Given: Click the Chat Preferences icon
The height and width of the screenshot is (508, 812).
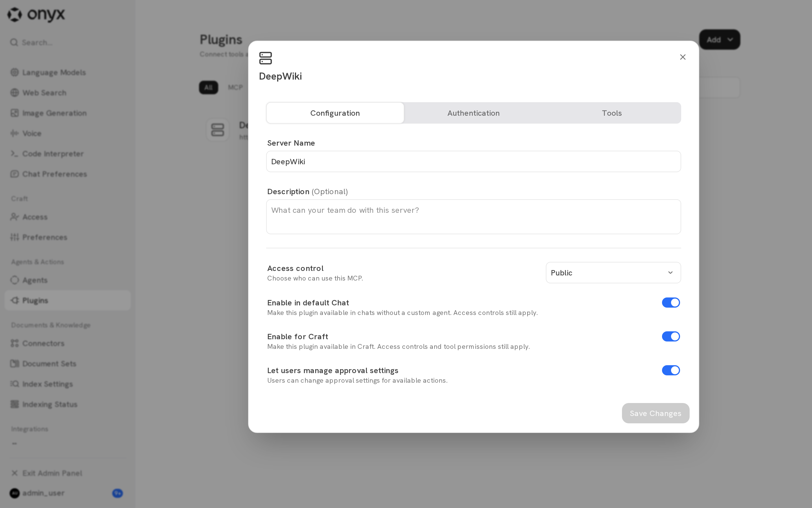Looking at the screenshot, I should click(14, 174).
